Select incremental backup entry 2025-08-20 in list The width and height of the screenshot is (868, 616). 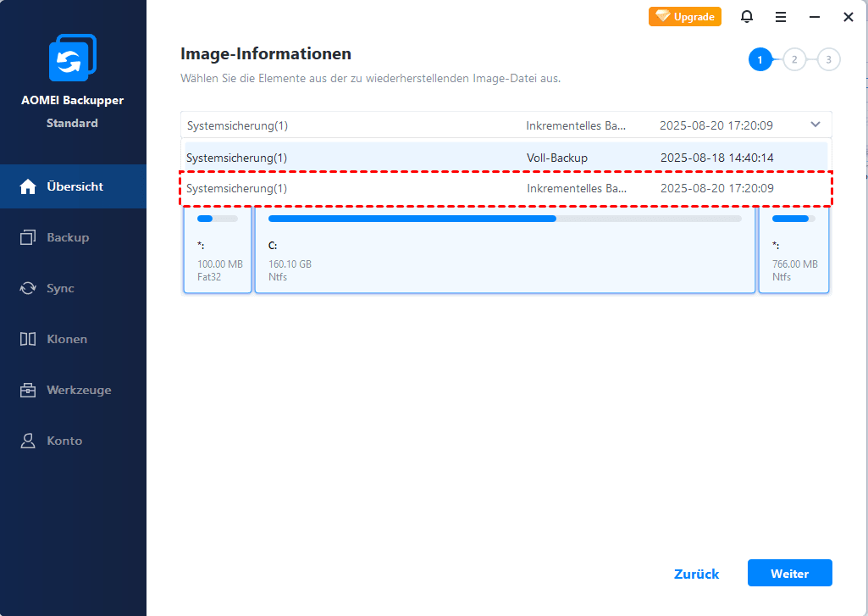(506, 188)
